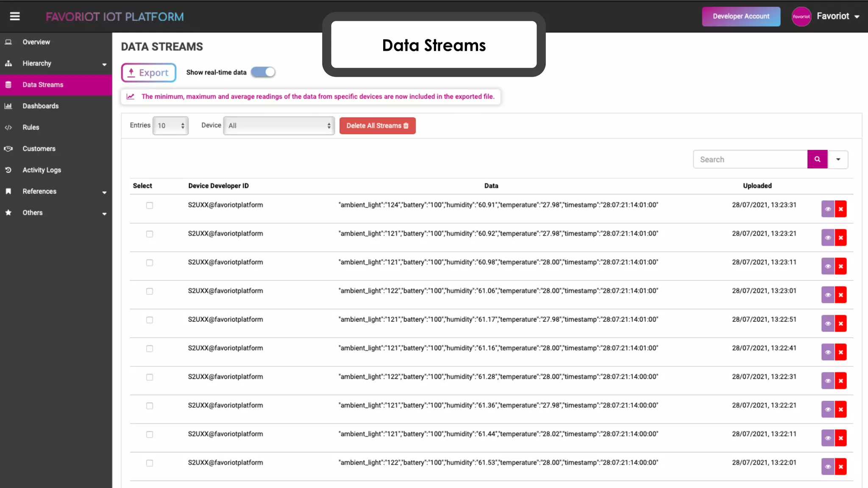The width and height of the screenshot is (868, 488).
Task: View stream uploaded at 13:22:51 eye icon
Action: tap(828, 324)
